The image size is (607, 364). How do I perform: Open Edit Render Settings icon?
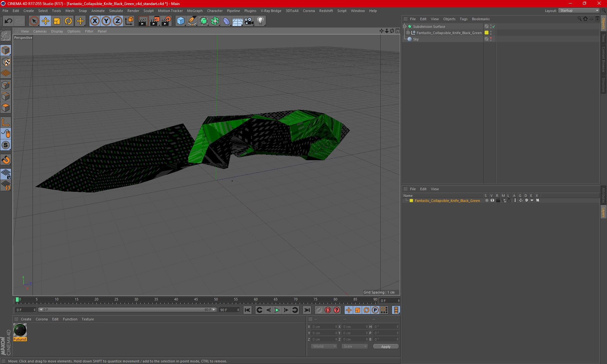[x=166, y=21]
